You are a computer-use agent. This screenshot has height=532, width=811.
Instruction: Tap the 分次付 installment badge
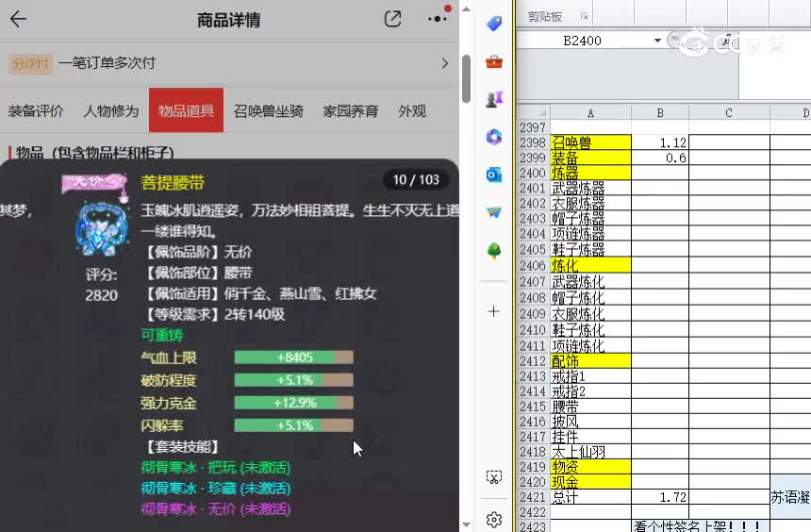pyautogui.click(x=30, y=63)
